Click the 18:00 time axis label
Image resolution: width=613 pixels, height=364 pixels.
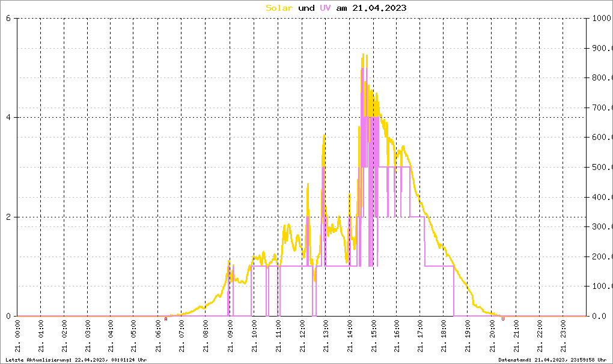(x=444, y=336)
